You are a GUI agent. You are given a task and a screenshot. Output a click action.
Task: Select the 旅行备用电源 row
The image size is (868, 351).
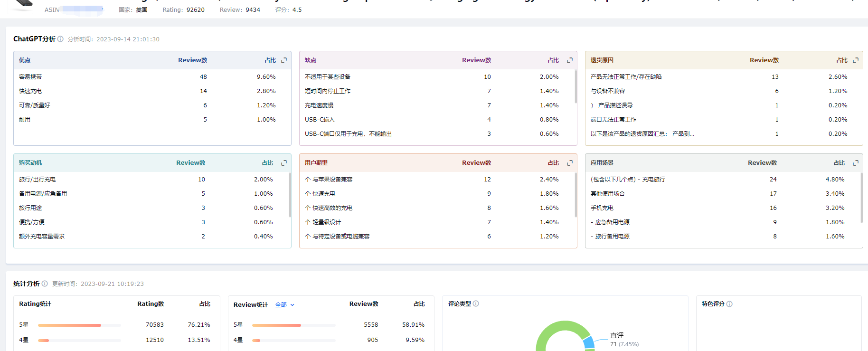[x=723, y=237]
